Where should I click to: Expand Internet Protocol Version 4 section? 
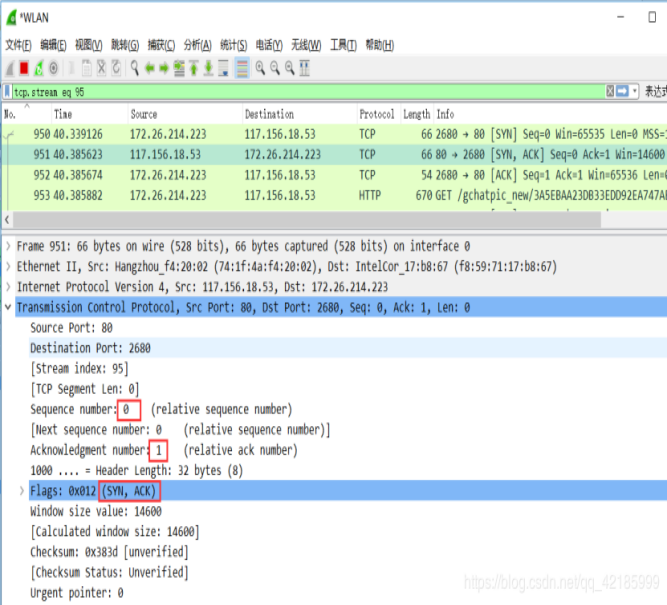coord(8,287)
